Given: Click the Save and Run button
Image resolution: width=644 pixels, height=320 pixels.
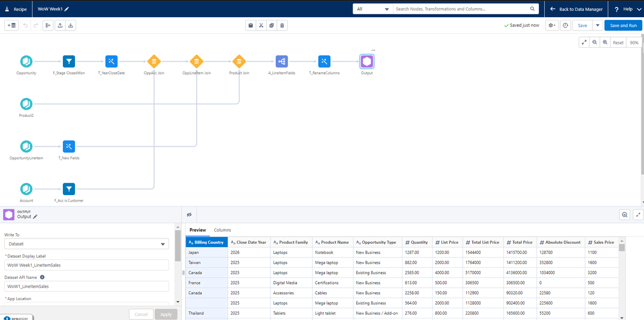Looking at the screenshot, I should [623, 25].
